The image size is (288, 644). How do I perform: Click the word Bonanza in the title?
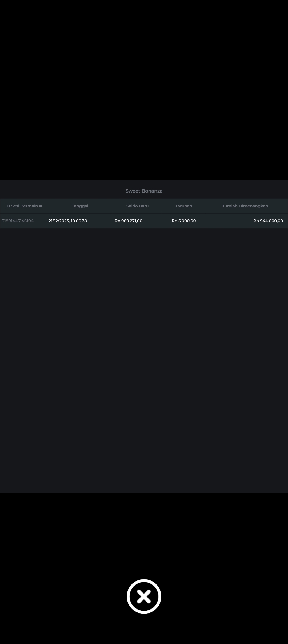click(152, 191)
